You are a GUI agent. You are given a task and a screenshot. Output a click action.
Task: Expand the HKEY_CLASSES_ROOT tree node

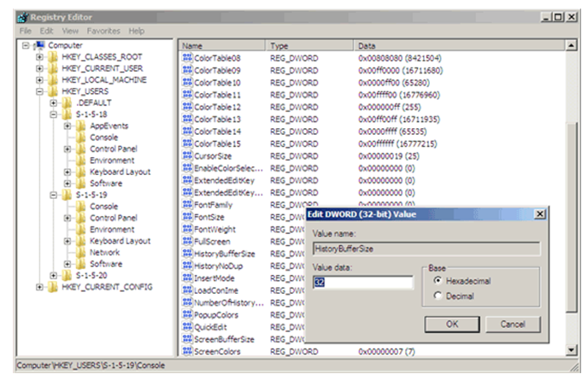[39, 56]
